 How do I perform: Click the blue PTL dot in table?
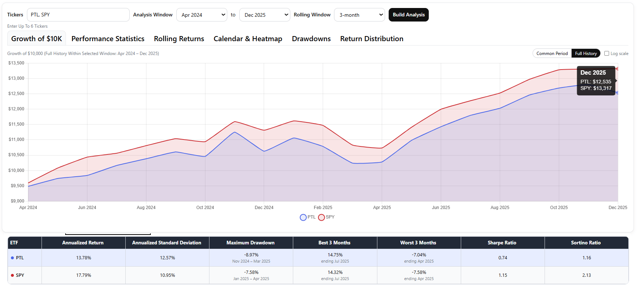tap(12, 258)
